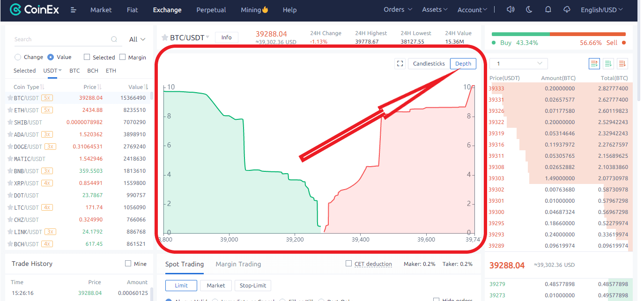The height and width of the screenshot is (301, 644).
Task: Expand the USDT market dropdown
Action: (x=52, y=71)
